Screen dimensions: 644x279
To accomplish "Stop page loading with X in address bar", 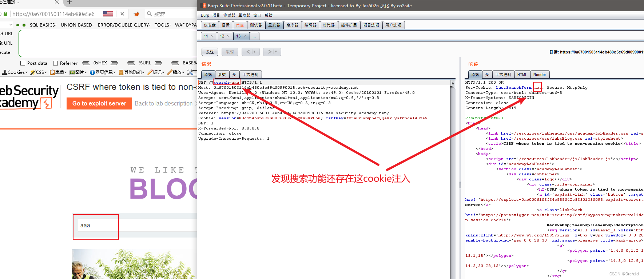I will [x=122, y=14].
